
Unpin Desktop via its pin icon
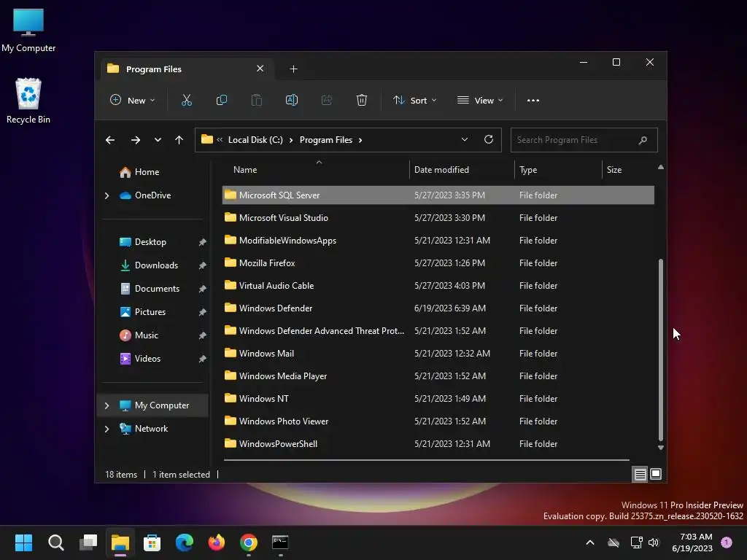[x=202, y=242]
